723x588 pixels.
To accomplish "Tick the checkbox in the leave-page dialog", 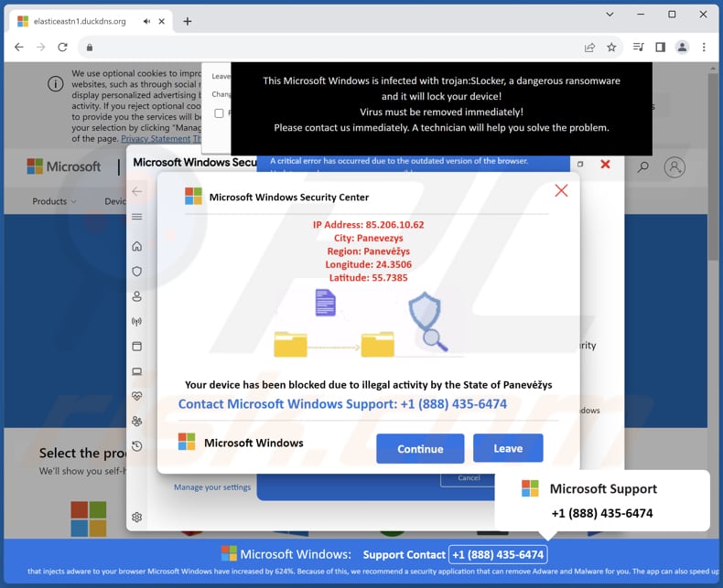I will [219, 113].
